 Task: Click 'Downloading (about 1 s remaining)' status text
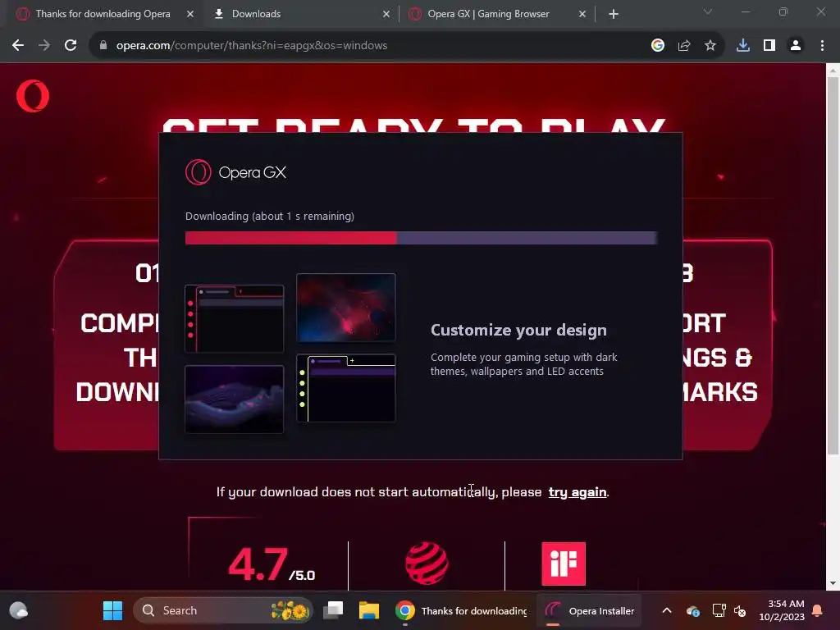[x=269, y=217]
